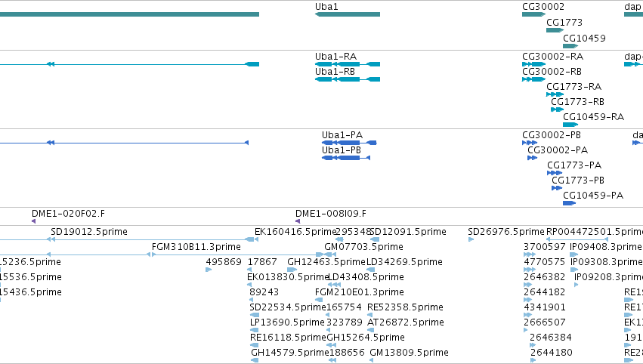Click the CG30002 gene label
This screenshot has height=364, width=643.
click(x=543, y=7)
